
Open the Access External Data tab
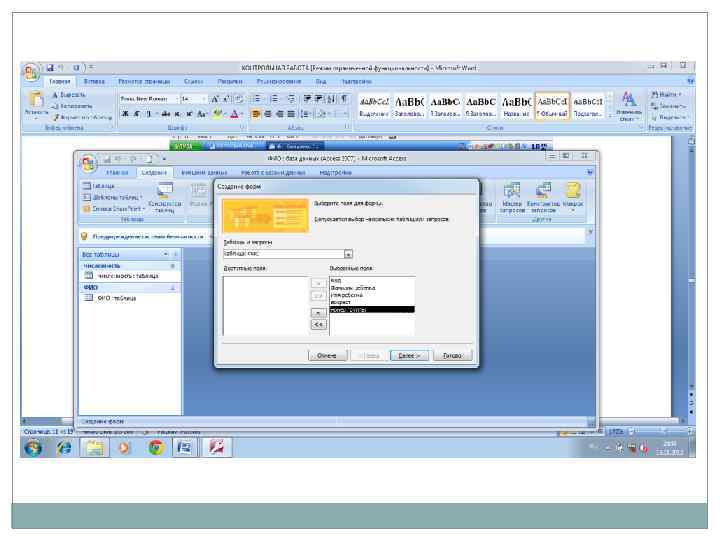point(204,173)
